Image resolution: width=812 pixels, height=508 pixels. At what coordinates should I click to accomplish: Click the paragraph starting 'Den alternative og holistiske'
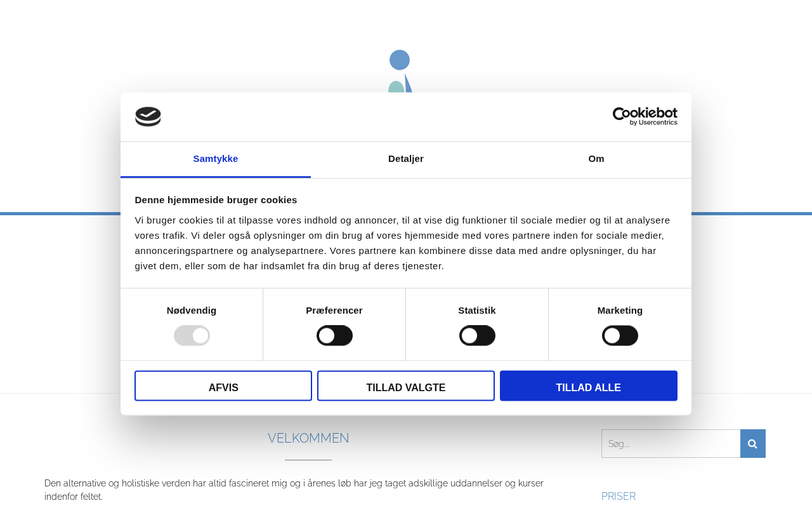294,490
